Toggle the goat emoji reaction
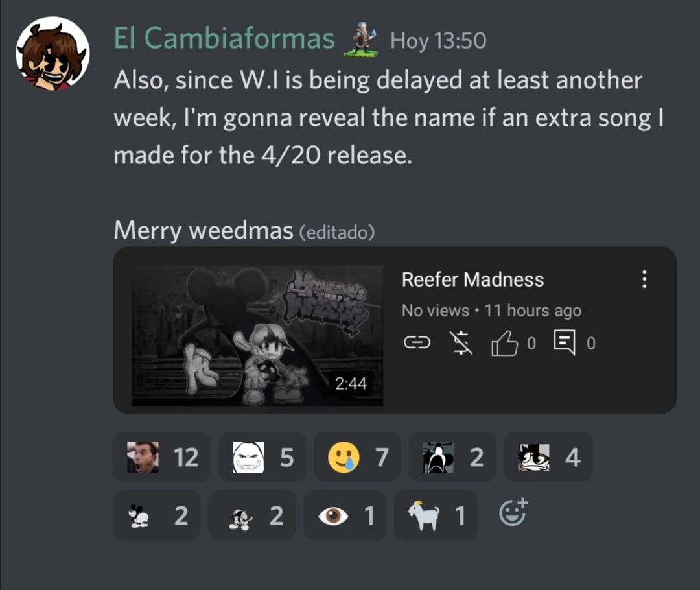The width and height of the screenshot is (700, 590). tap(436, 515)
